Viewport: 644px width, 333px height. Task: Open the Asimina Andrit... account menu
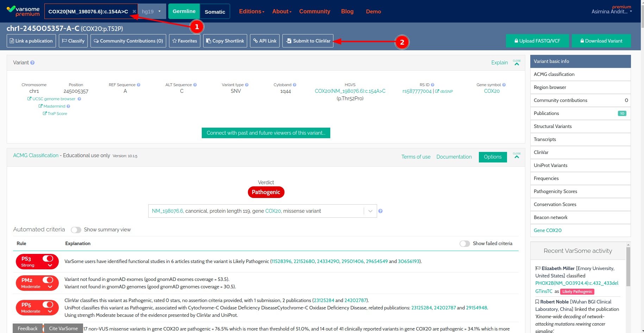pyautogui.click(x=612, y=11)
